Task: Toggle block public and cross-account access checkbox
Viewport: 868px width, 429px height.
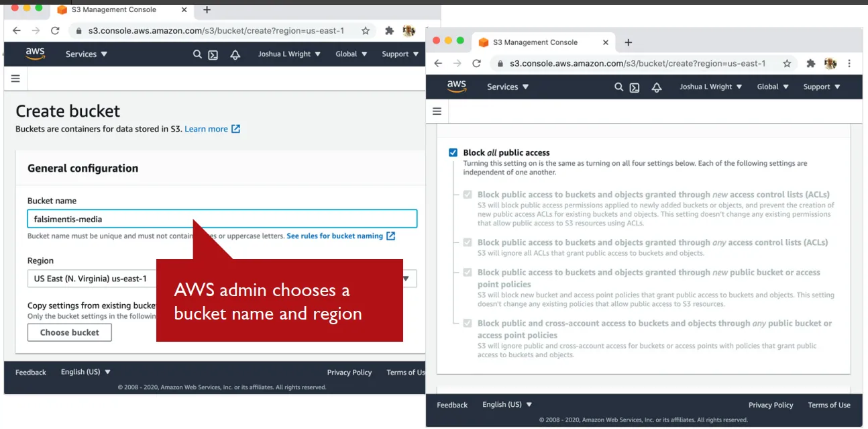Action: tap(468, 324)
